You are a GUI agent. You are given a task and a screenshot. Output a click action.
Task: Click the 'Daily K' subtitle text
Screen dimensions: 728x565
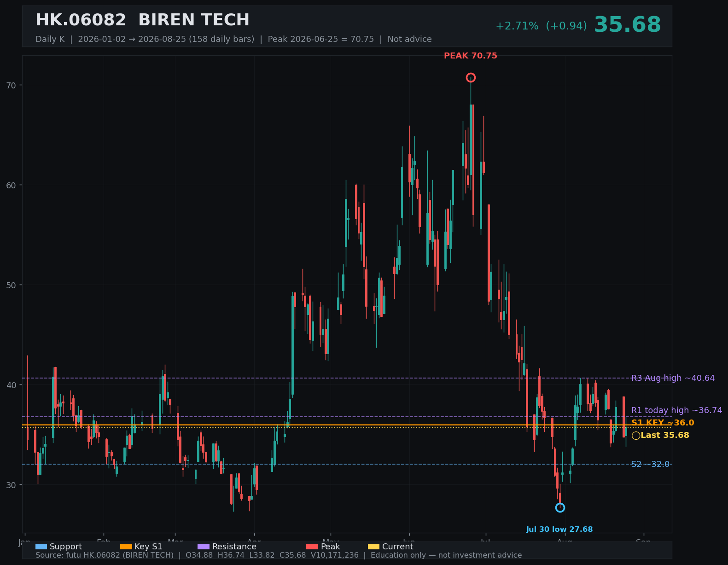(x=50, y=39)
